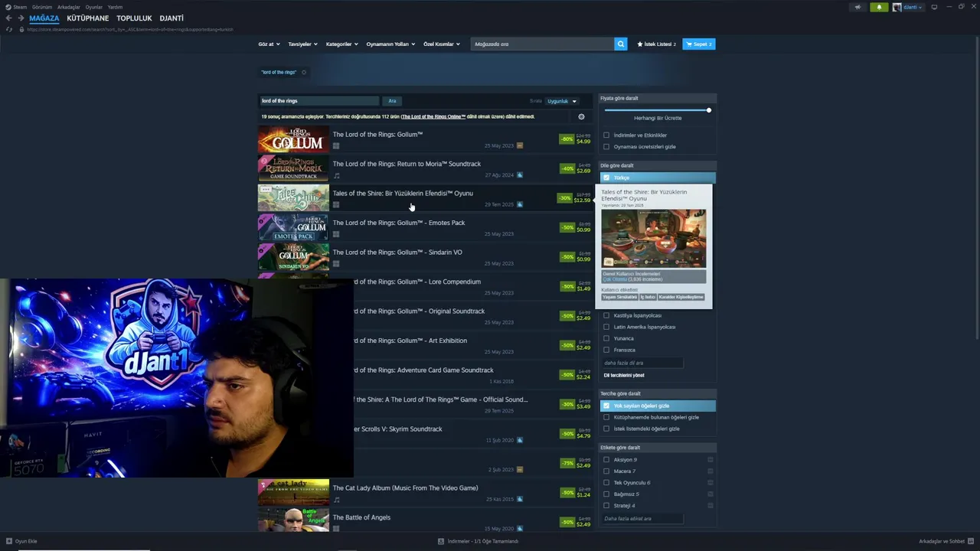Click the Windows platform icon under Gollum
The image size is (980, 551).
(336, 145)
